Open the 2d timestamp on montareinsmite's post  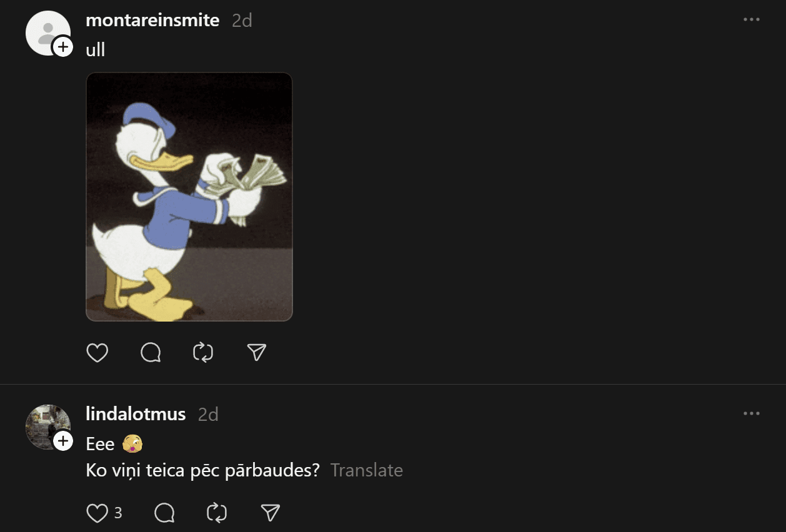point(242,21)
